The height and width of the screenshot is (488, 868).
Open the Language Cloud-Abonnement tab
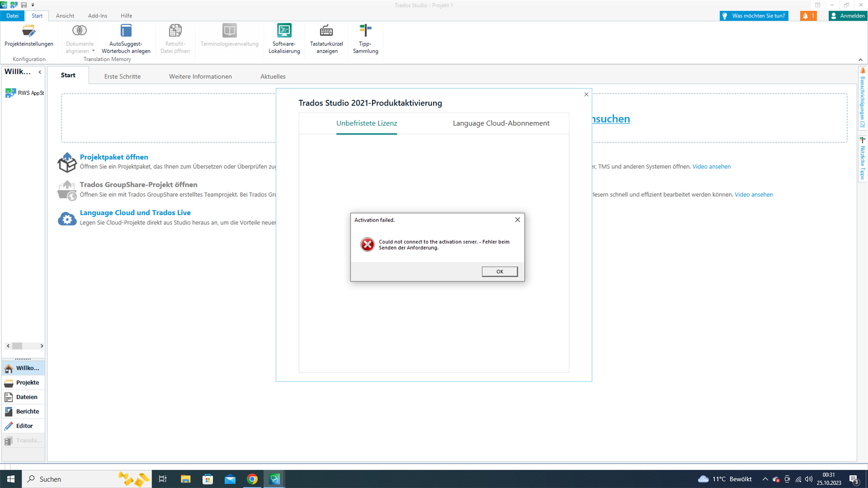point(501,123)
